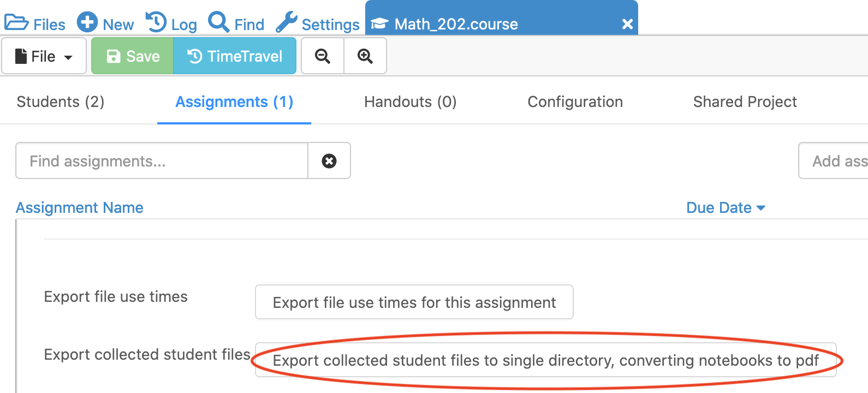This screenshot has height=393, width=868.
Task: Open the Files folder icon
Action: [x=16, y=23]
